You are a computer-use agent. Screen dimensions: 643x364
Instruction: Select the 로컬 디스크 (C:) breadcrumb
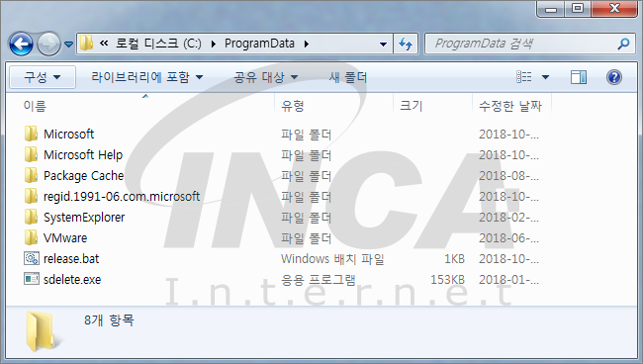click(x=158, y=44)
